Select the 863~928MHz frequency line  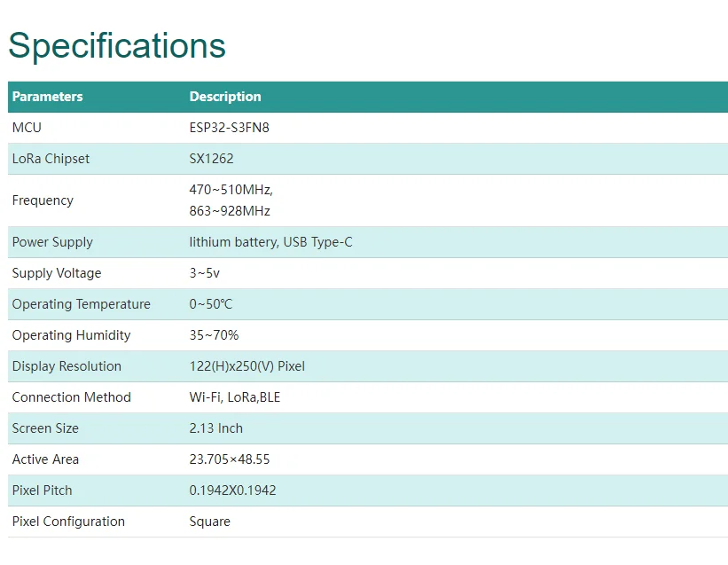click(230, 211)
